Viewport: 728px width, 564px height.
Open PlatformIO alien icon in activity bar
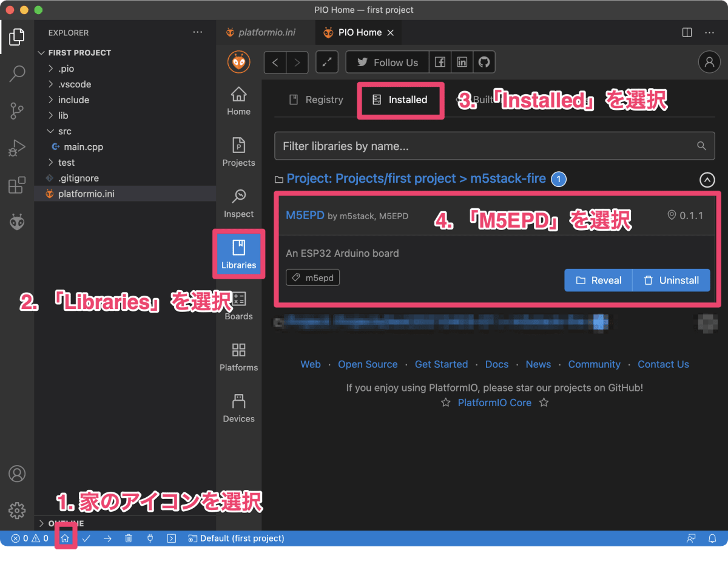click(17, 222)
